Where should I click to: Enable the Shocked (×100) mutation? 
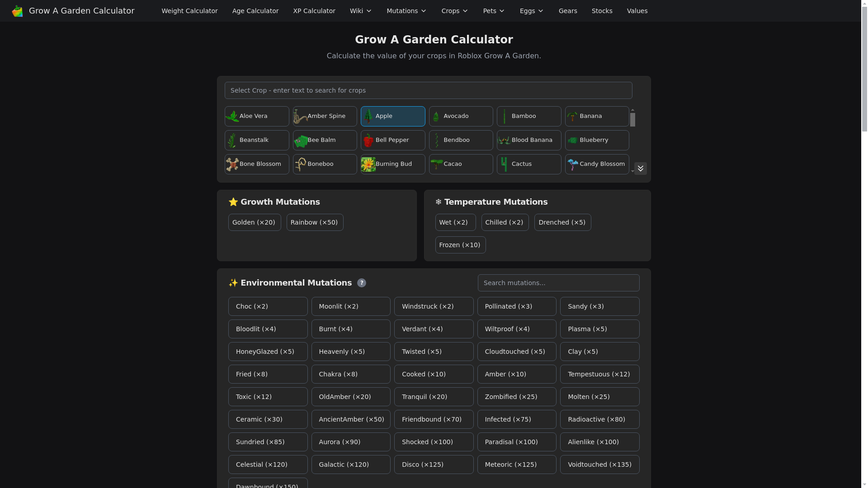pyautogui.click(x=434, y=442)
